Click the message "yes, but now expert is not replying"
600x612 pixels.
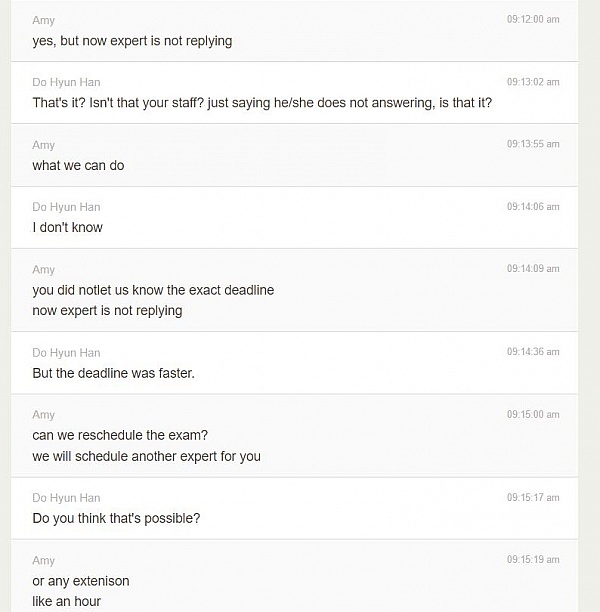pos(132,41)
